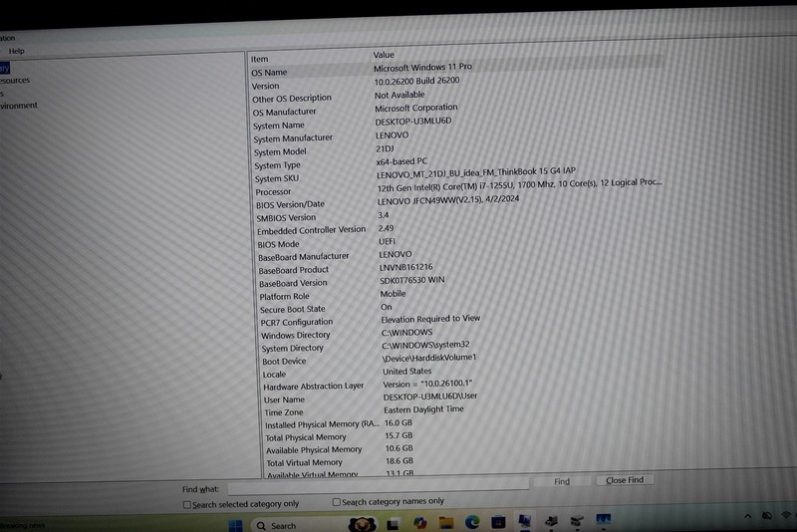797x532 pixels.
Task: Select the Processor row
Action: 457,189
